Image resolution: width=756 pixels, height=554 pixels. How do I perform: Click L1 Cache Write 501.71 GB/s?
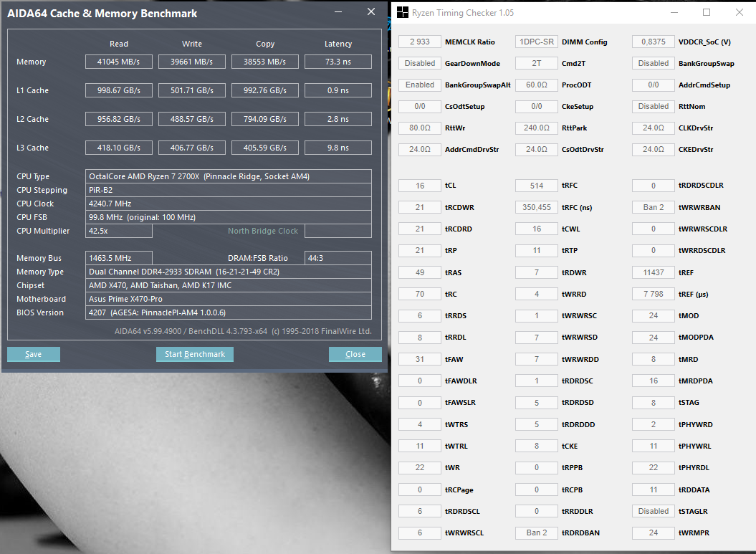tap(192, 90)
